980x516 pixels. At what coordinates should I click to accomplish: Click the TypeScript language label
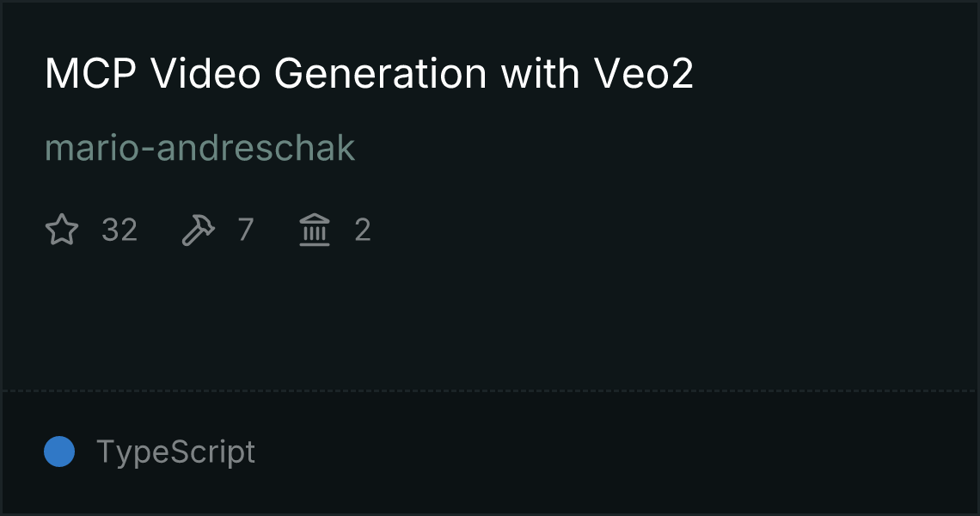[175, 451]
